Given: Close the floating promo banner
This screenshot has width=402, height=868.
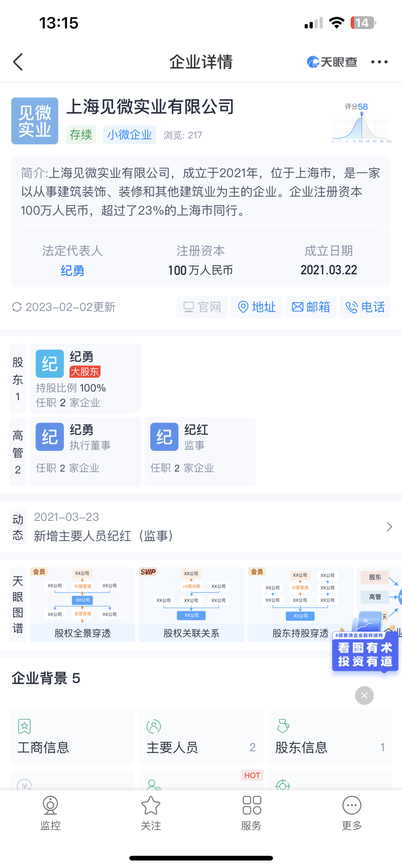Looking at the screenshot, I should point(364,695).
